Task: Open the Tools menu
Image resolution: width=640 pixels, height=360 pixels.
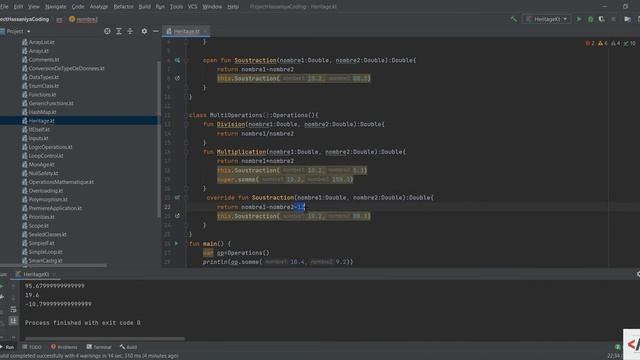Action: (x=176, y=7)
